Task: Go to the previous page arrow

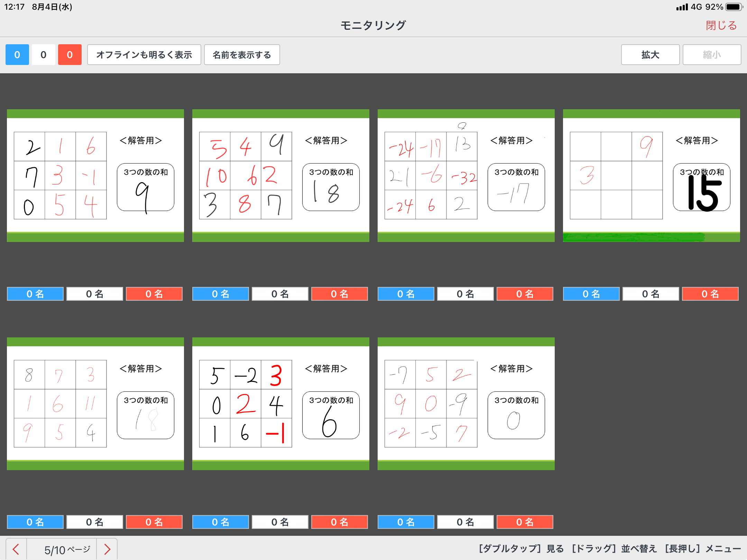Action: (x=16, y=549)
